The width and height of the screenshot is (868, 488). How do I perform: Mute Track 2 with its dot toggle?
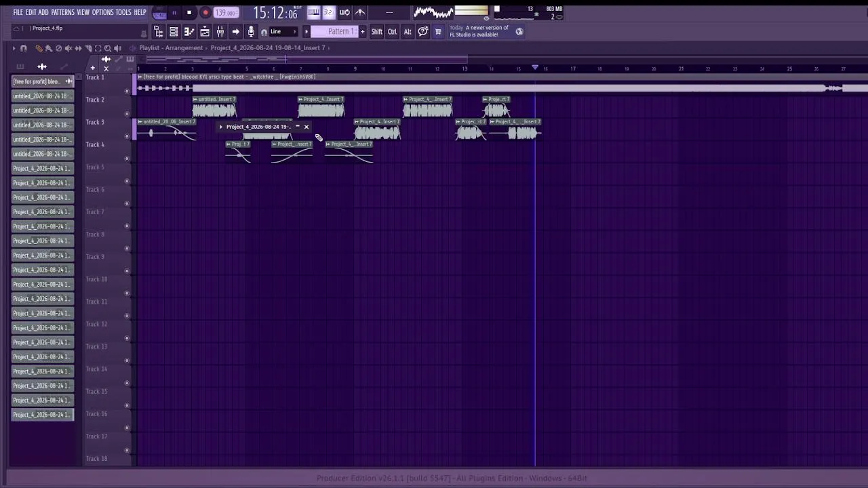click(x=127, y=113)
